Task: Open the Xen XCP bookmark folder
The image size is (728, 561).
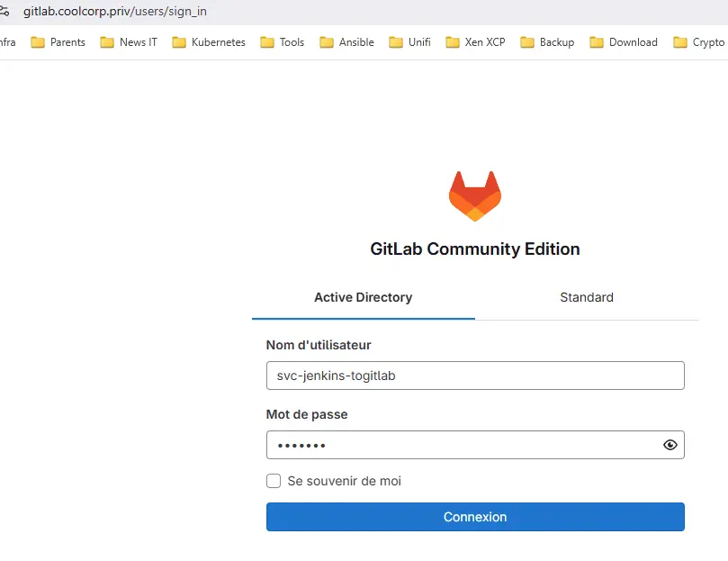Action: click(x=475, y=42)
